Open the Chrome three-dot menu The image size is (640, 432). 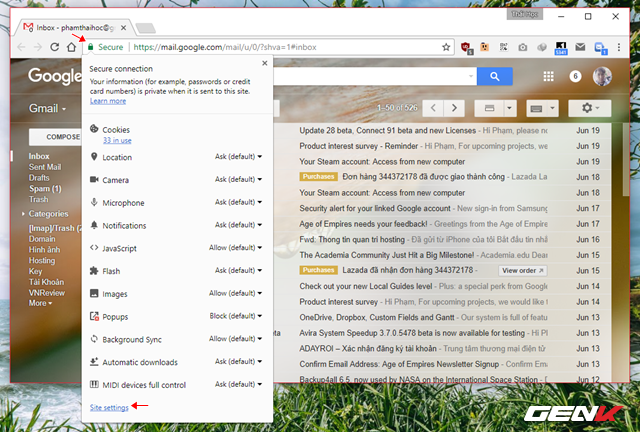pyautogui.click(x=619, y=47)
